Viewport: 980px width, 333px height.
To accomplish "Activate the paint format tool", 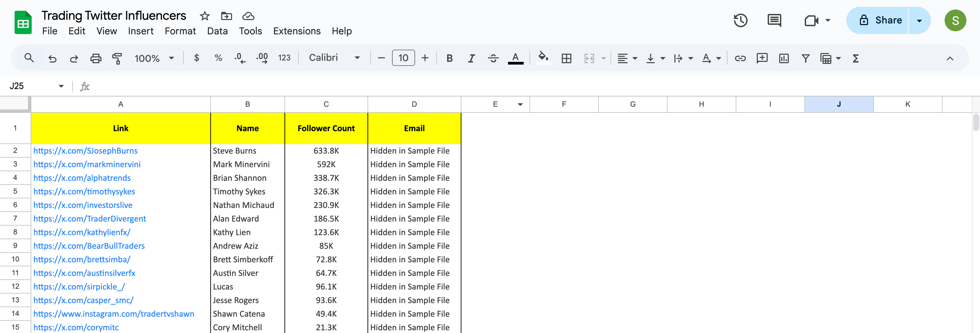I will (117, 58).
